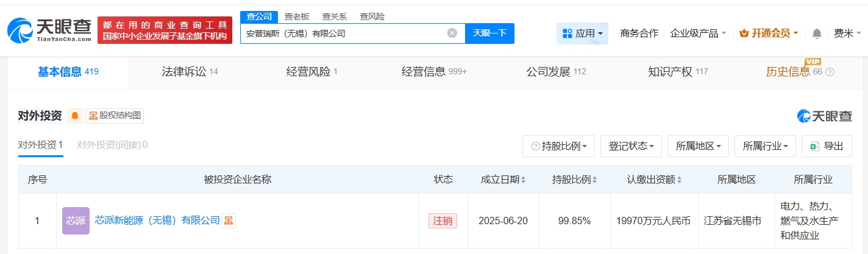Sort by 成立日期 column arrows

click(x=523, y=180)
